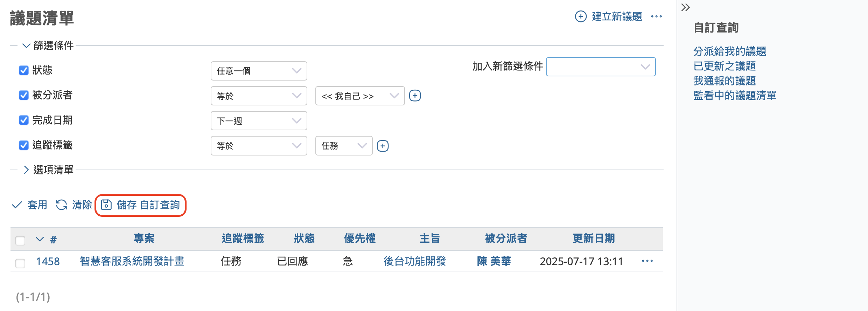This screenshot has width=868, height=311.
Task: Uncheck the 完成日期 filter checkbox
Action: [23, 120]
